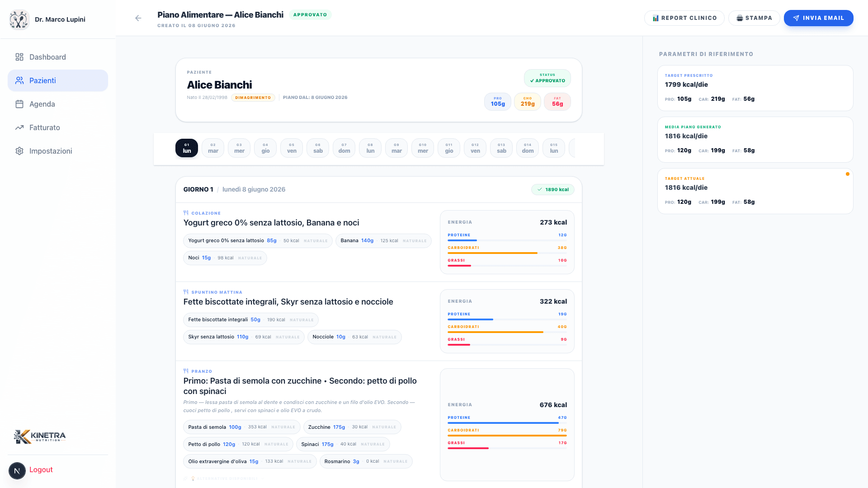Click the Colazione fork-knife icon

coord(186,213)
